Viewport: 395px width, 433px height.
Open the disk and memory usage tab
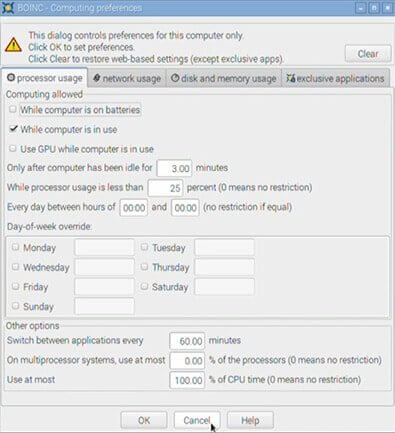224,78
